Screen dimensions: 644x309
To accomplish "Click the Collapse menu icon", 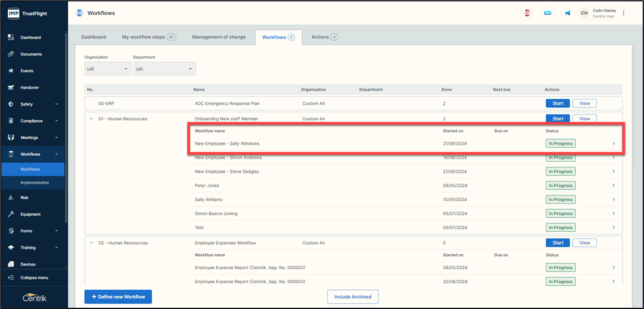I will click(11, 278).
